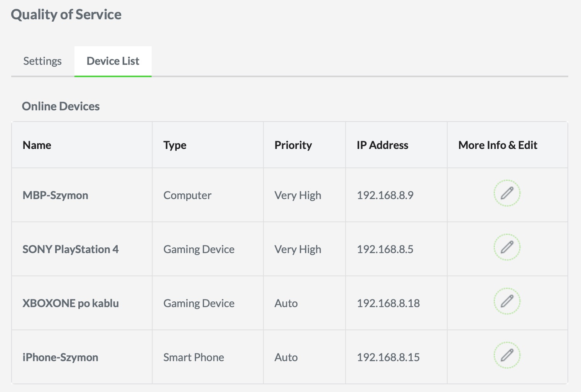Edit iPhone-Szymon device settings
Viewport: 581px width, 392px height.
pyautogui.click(x=507, y=355)
